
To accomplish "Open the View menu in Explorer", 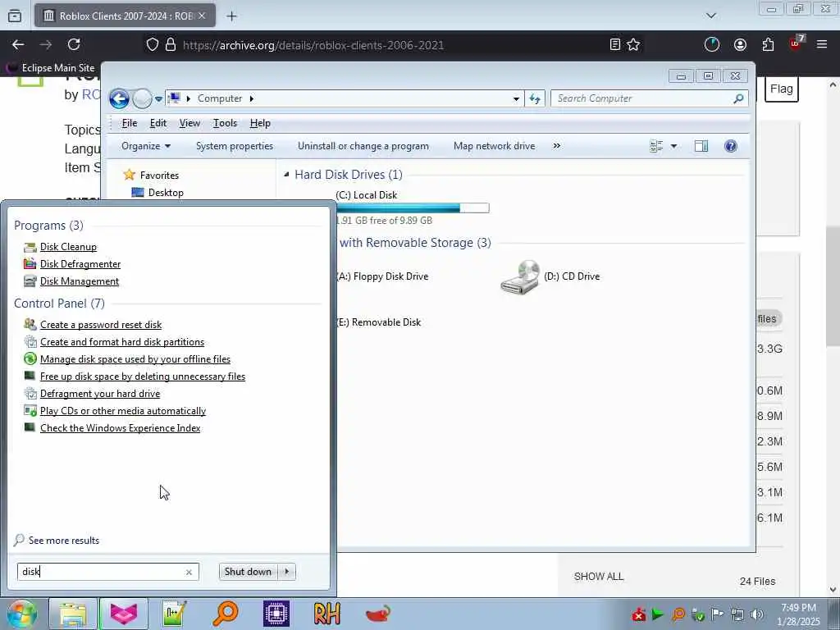I will coord(189,123).
